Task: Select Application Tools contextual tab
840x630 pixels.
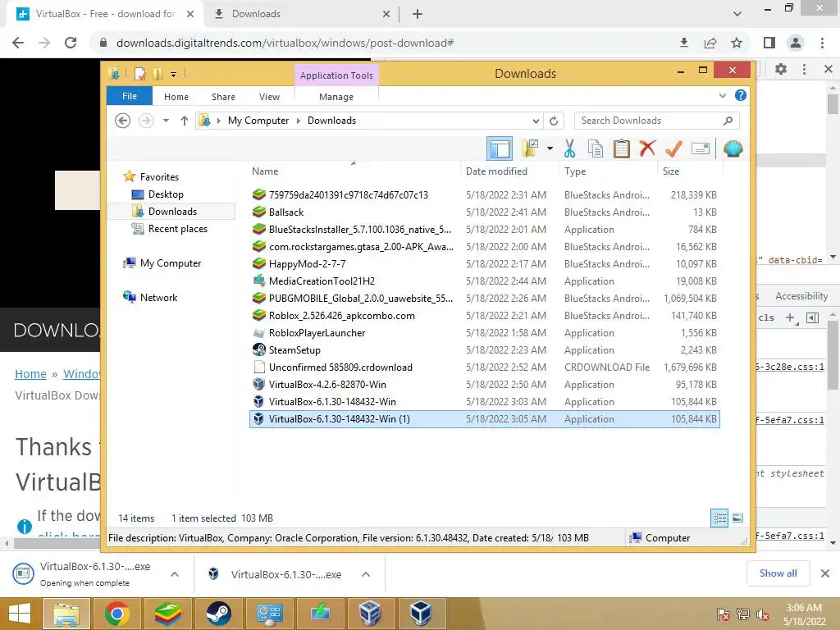Action: point(336,75)
